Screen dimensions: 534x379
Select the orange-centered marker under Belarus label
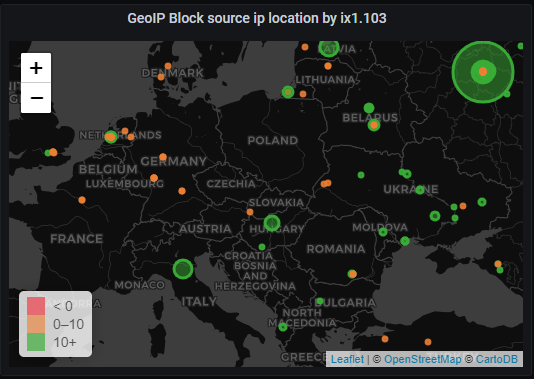pos(374,125)
